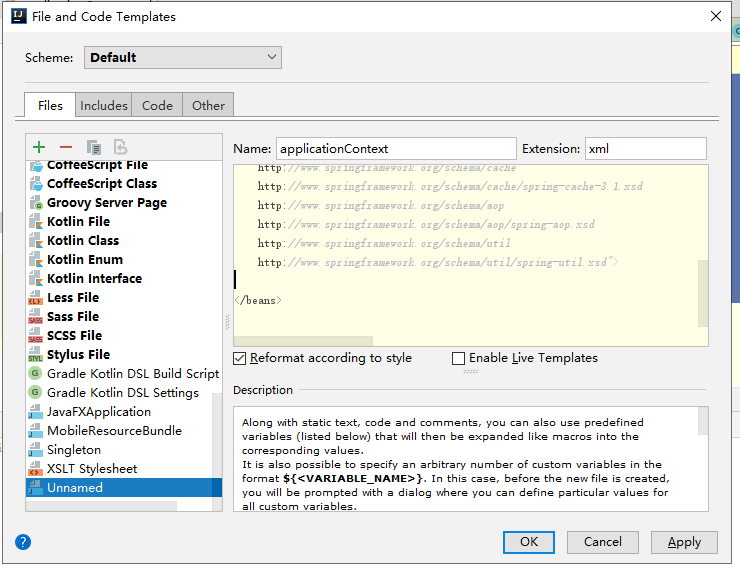Click the template list horizontal scrollbar

(101, 506)
